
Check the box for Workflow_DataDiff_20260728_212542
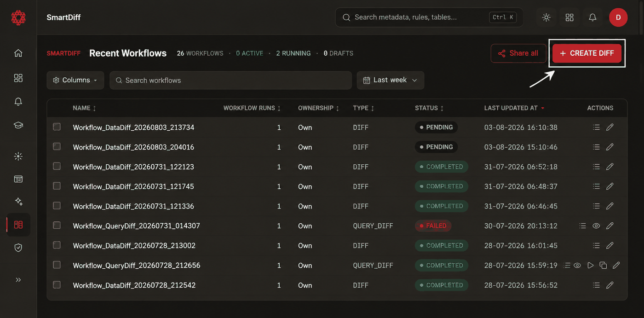(x=57, y=285)
